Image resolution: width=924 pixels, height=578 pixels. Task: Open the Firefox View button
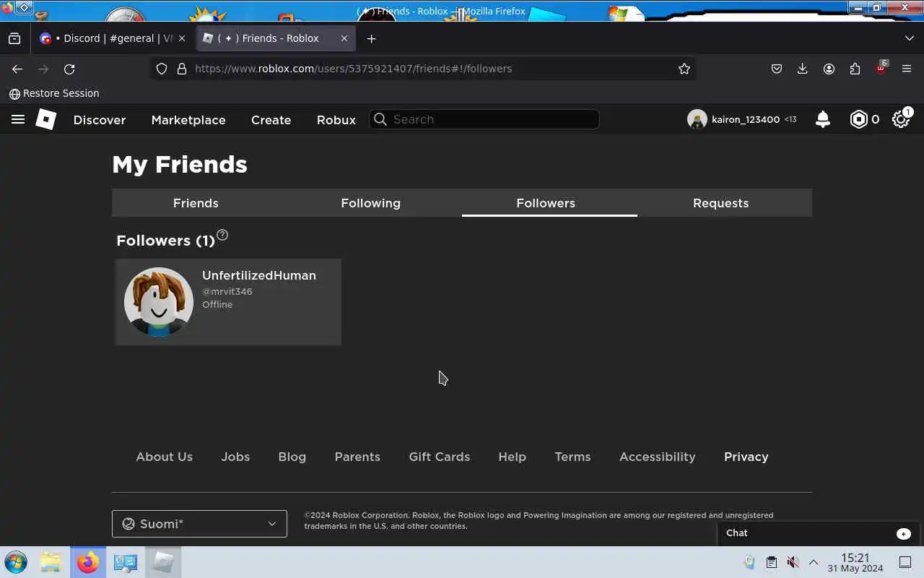point(14,38)
